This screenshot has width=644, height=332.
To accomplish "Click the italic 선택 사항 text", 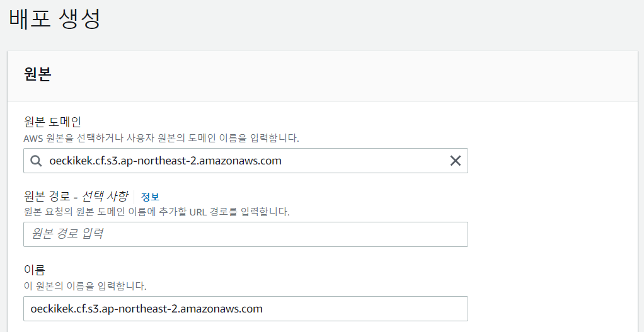I will (x=105, y=196).
